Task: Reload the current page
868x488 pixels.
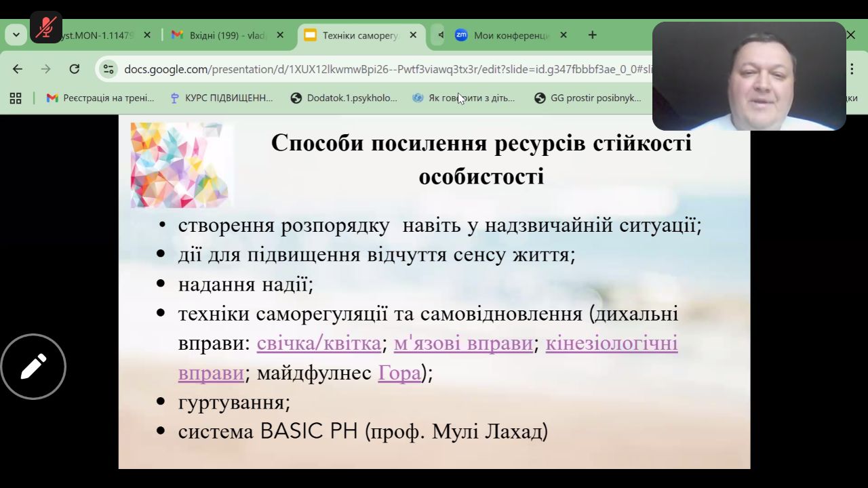Action: coord(75,69)
